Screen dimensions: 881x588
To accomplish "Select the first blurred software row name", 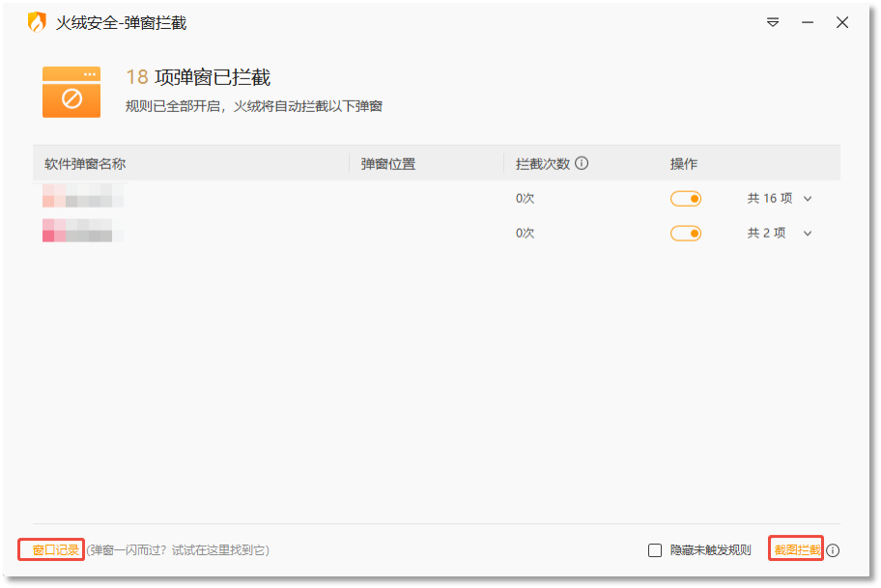I will [x=83, y=196].
